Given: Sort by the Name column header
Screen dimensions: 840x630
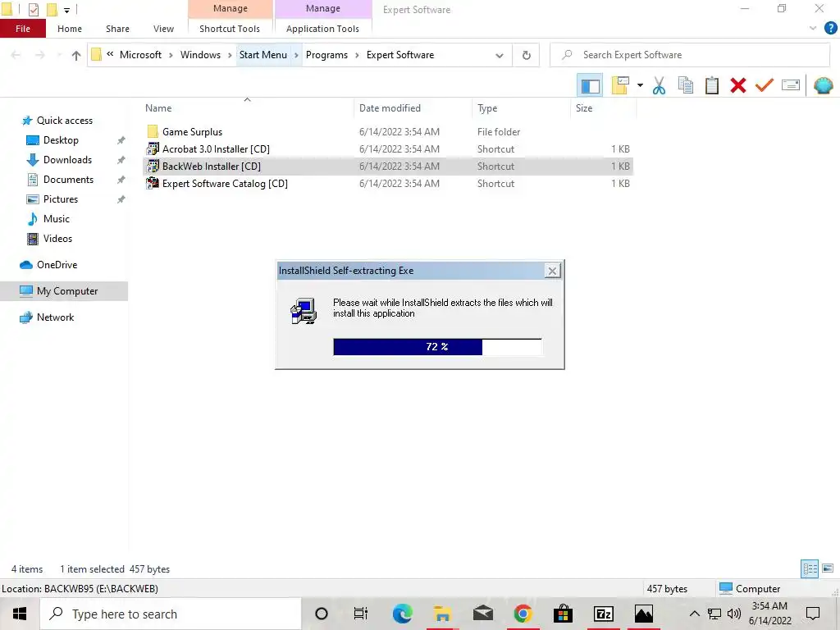Looking at the screenshot, I should 158,108.
